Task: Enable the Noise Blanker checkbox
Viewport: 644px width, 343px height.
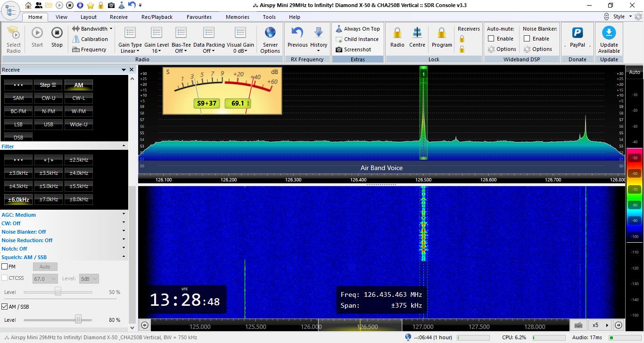Action: coord(527,39)
